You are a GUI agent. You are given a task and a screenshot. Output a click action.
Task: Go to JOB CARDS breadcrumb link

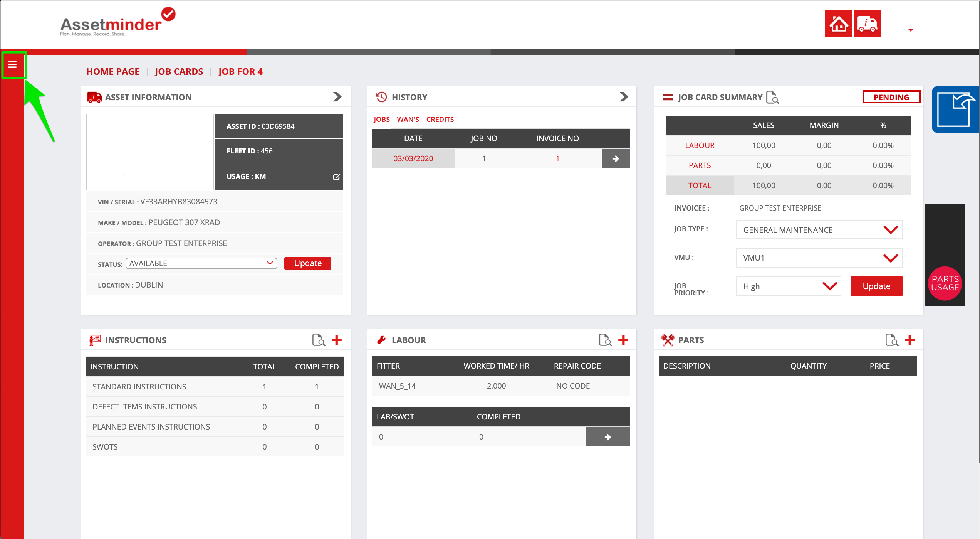179,72
